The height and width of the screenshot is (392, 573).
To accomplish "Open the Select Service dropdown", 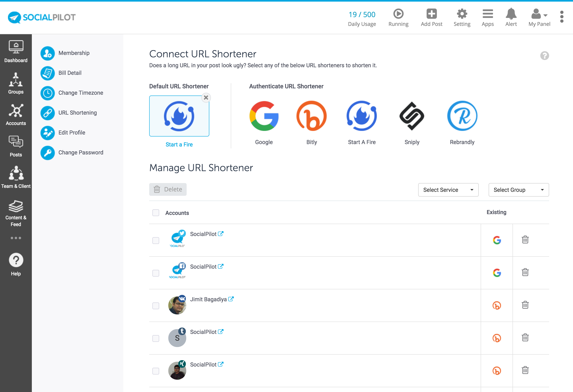I will pos(448,190).
